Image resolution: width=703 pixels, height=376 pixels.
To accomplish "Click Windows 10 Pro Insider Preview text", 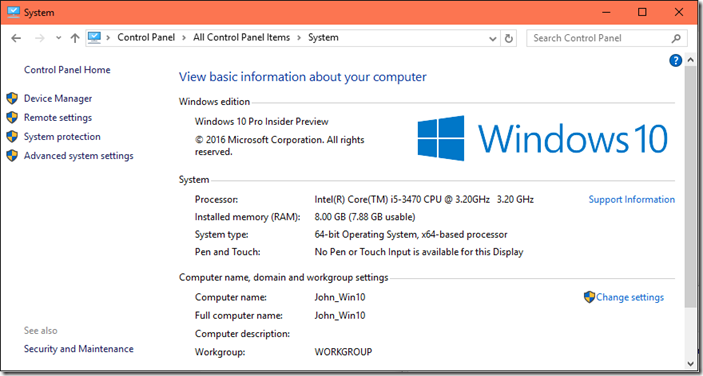I will 262,122.
